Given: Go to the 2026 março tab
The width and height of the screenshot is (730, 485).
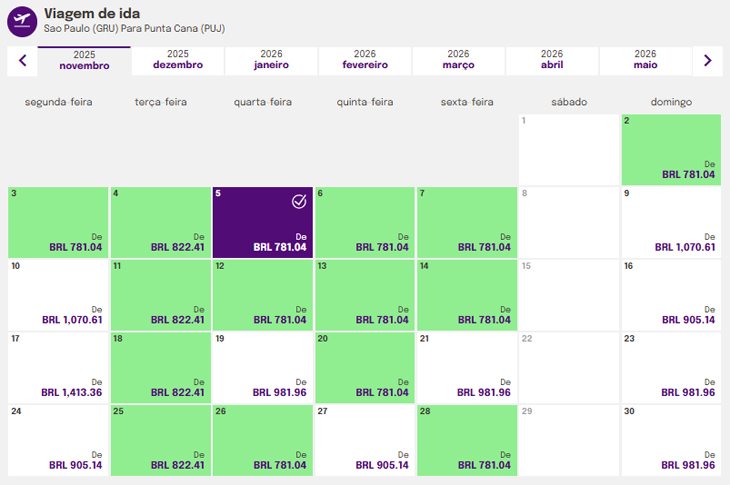Looking at the screenshot, I should [x=458, y=60].
